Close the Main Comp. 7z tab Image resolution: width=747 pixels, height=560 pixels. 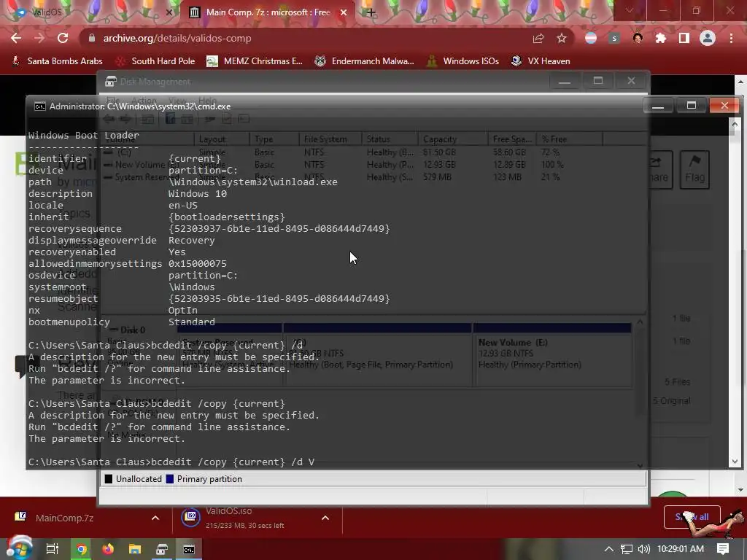coord(344,12)
